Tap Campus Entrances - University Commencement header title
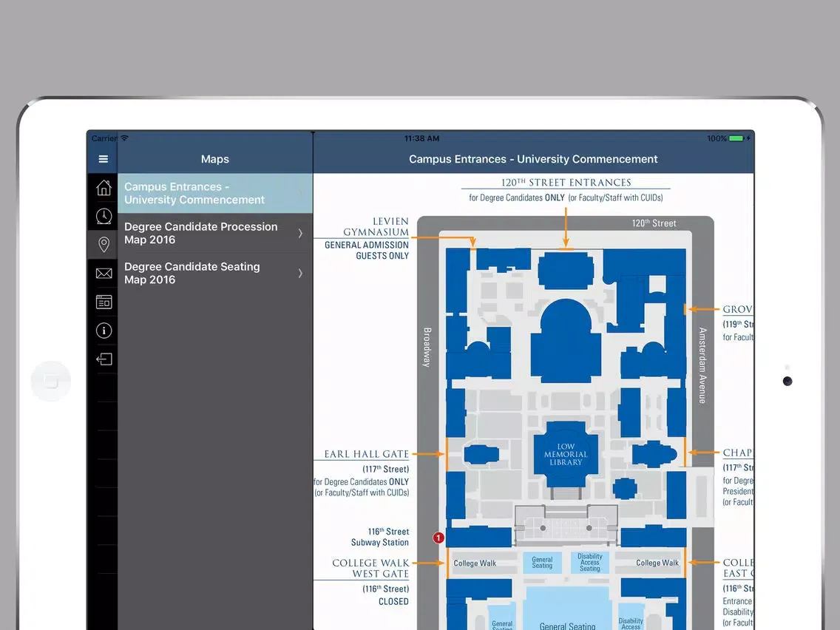This screenshot has height=630, width=840. pyautogui.click(x=533, y=159)
